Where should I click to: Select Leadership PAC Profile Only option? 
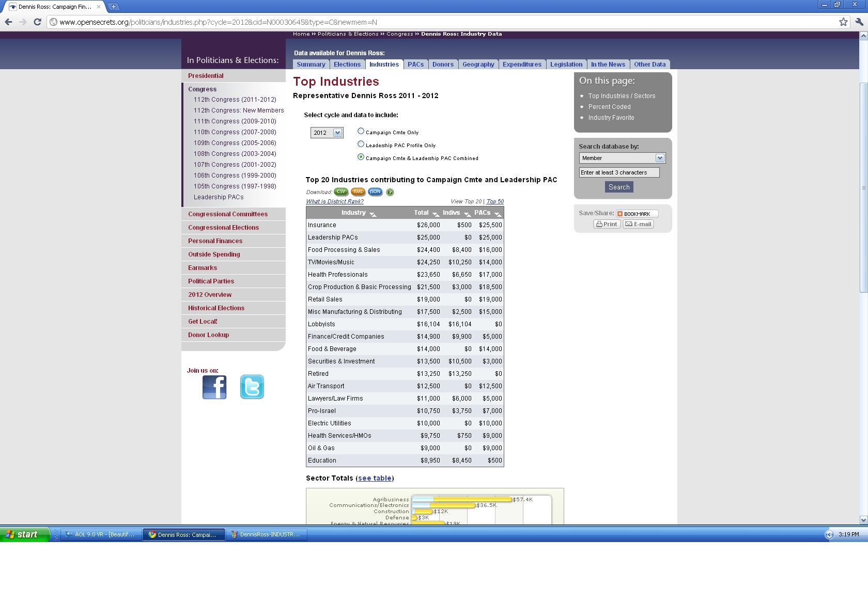coord(361,144)
